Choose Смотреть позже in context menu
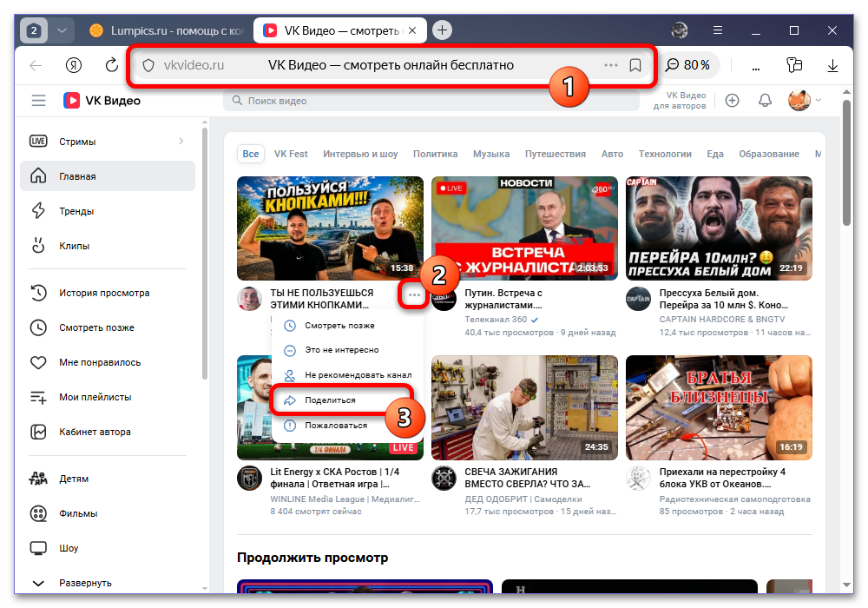The height and width of the screenshot is (608, 868). click(x=348, y=326)
